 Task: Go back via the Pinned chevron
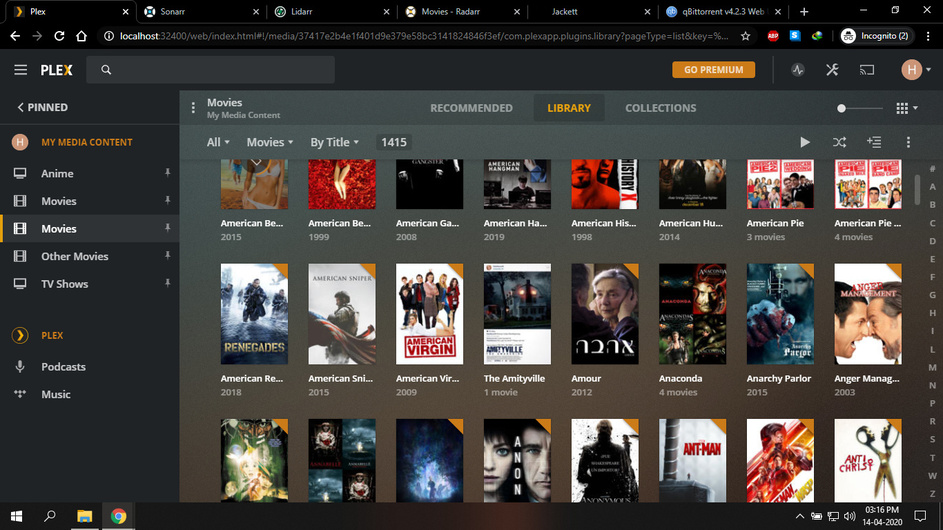[20, 107]
